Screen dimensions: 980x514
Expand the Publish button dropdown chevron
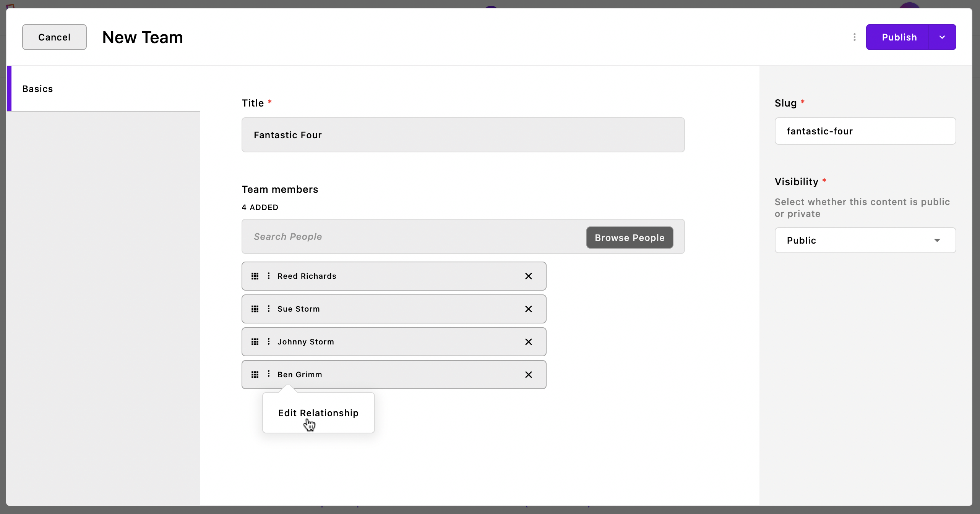click(942, 37)
